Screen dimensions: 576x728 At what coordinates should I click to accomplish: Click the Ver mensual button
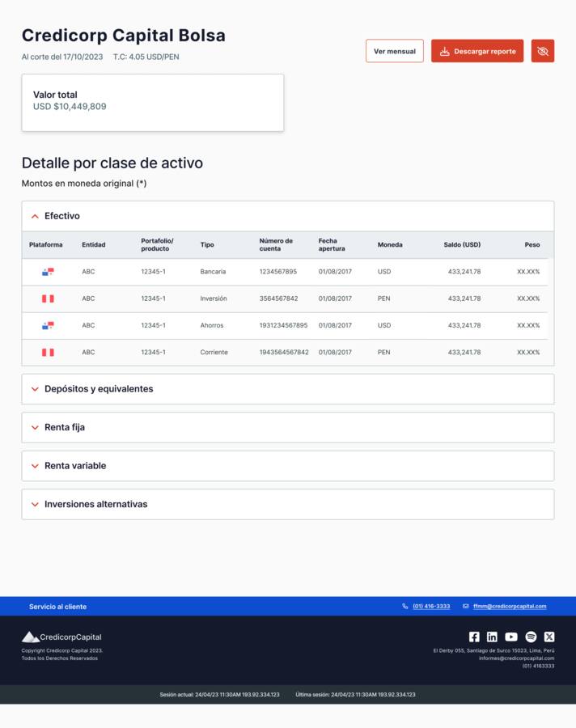coord(394,51)
